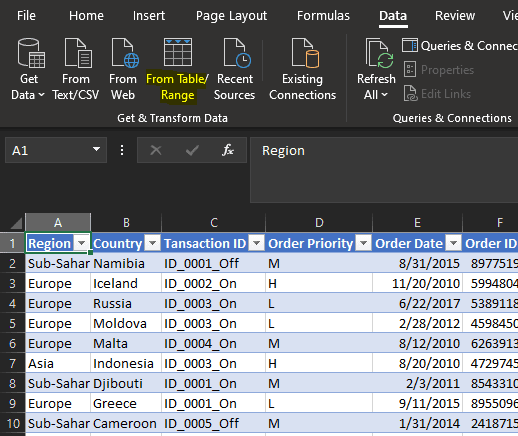The image size is (518, 436).
Task: Select column C header
Action: (x=214, y=222)
